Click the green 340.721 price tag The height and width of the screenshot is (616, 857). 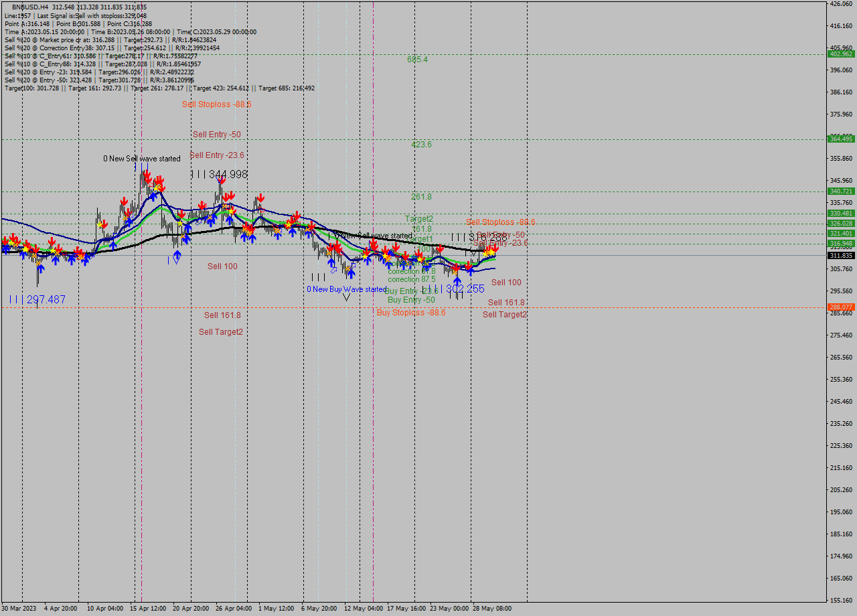840,191
